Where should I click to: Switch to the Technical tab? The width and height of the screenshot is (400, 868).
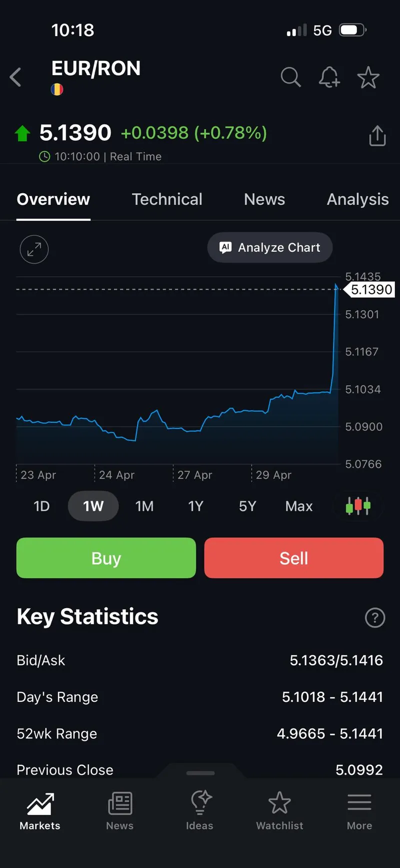click(167, 199)
